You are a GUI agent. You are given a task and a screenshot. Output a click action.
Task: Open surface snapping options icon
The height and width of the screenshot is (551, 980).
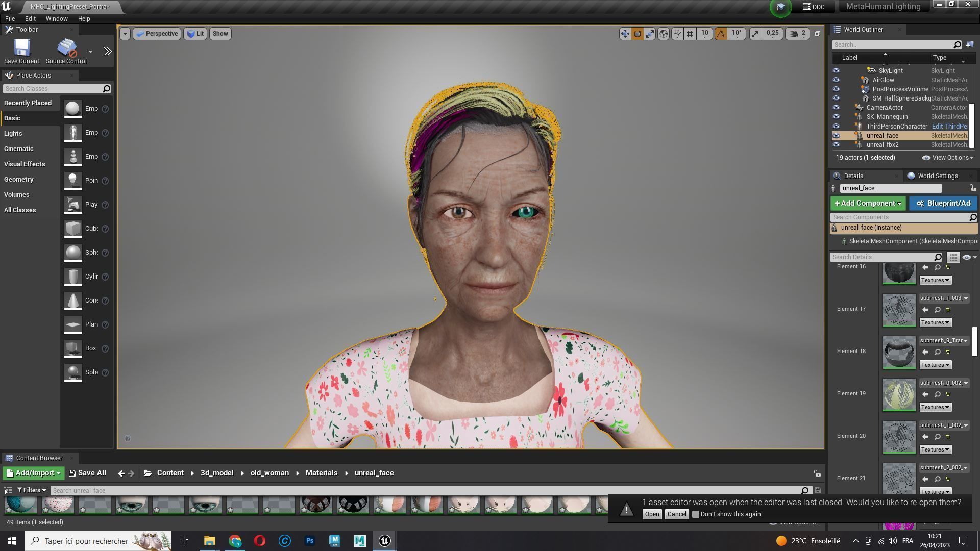tap(677, 34)
